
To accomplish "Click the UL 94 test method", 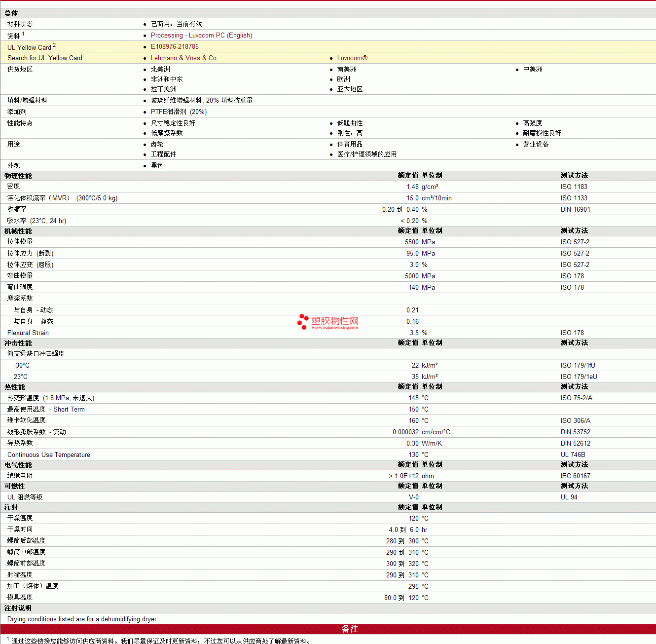I will pyautogui.click(x=569, y=497).
